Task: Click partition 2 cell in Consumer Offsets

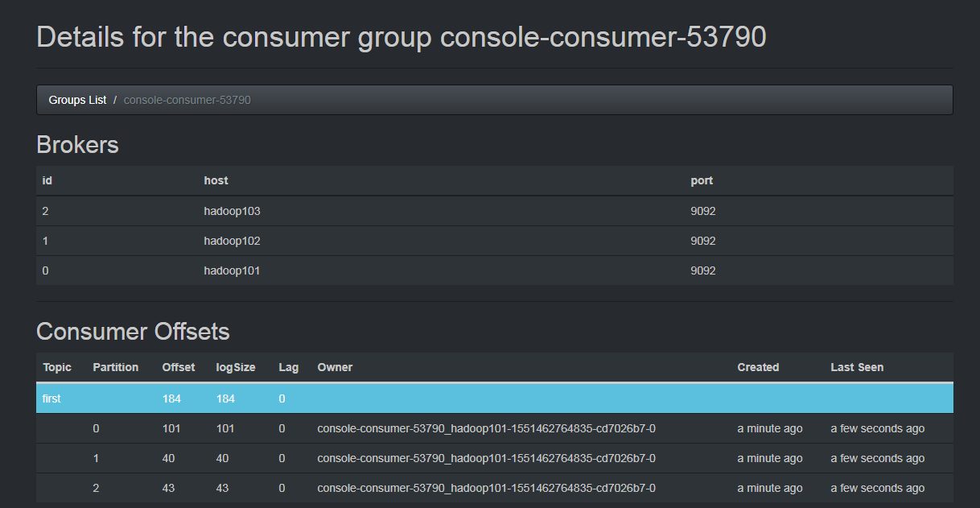Action: pos(97,488)
